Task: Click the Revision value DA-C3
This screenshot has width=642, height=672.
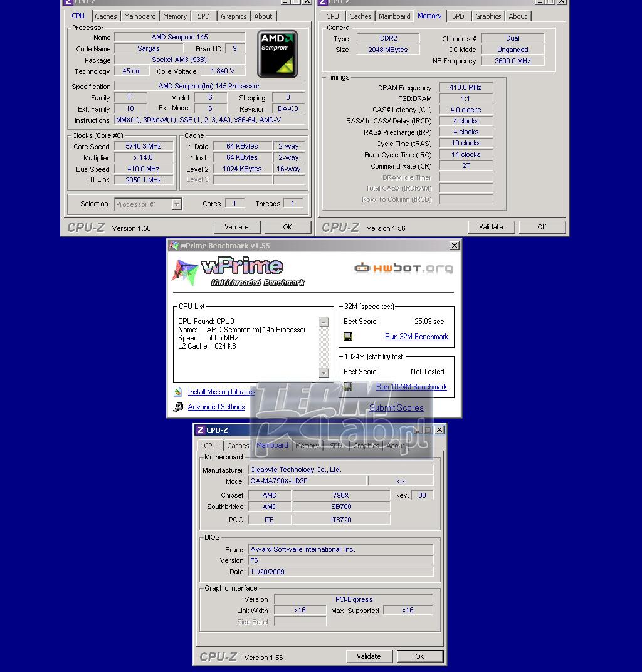Action: (x=288, y=109)
